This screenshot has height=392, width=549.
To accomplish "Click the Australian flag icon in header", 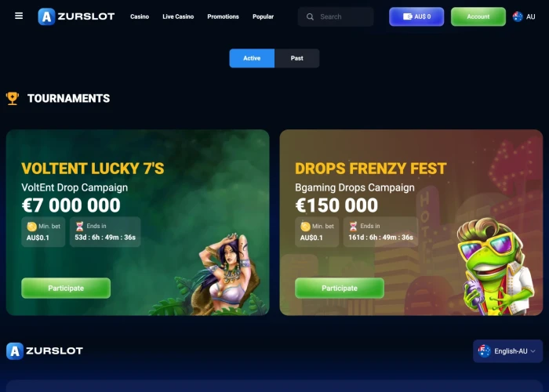I will [x=518, y=16].
